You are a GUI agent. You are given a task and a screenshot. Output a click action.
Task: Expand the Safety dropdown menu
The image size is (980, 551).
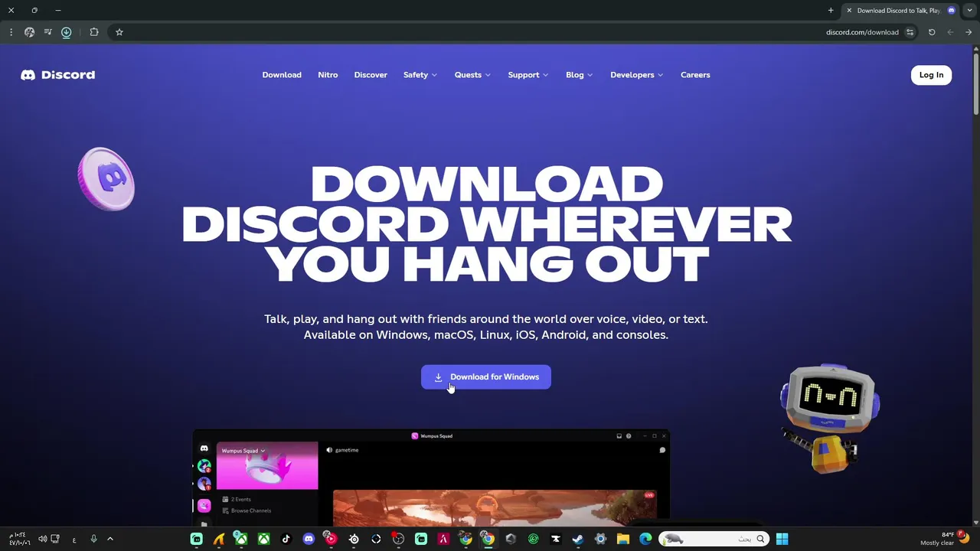pos(420,75)
